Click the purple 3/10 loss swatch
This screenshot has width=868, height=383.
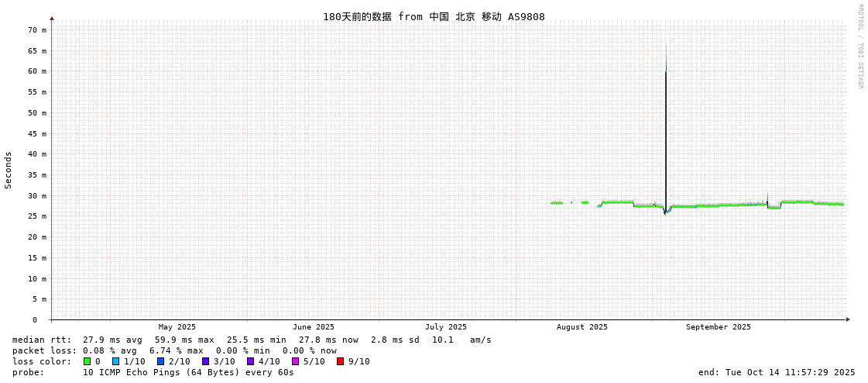coord(205,361)
